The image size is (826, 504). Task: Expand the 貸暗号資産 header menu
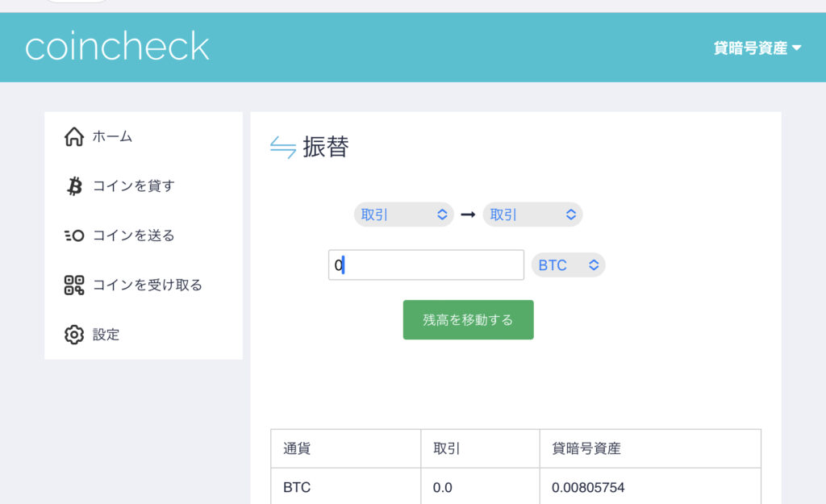point(757,48)
